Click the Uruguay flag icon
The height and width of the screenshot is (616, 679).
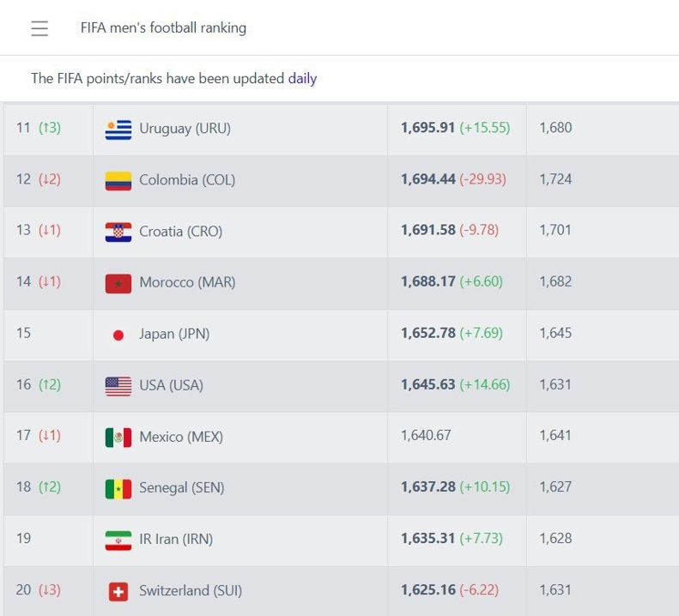click(118, 130)
